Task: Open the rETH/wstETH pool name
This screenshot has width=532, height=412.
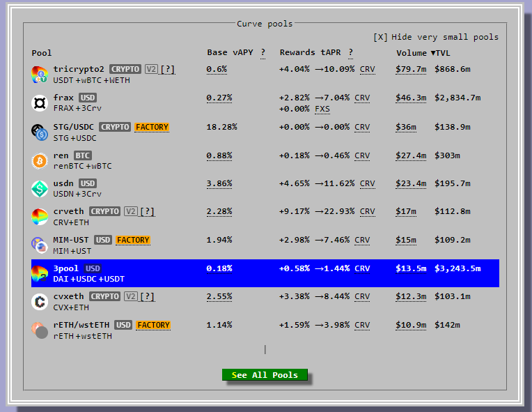Action: [x=81, y=325]
